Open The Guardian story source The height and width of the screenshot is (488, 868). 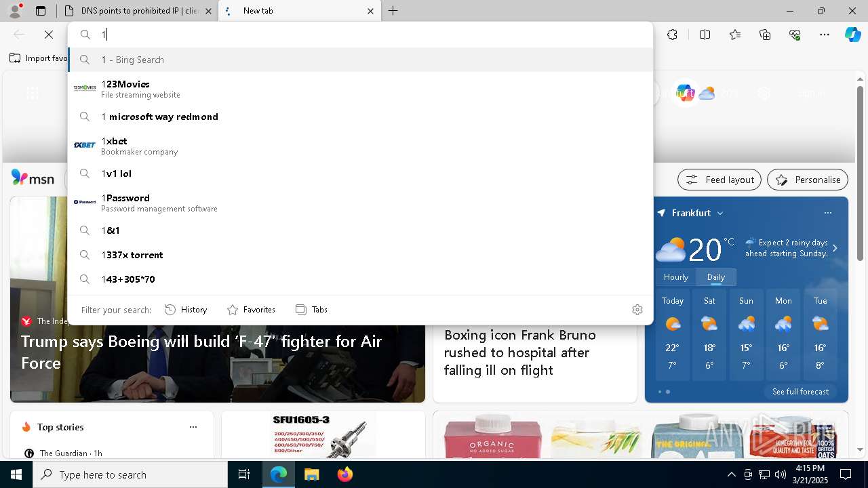[x=64, y=453]
